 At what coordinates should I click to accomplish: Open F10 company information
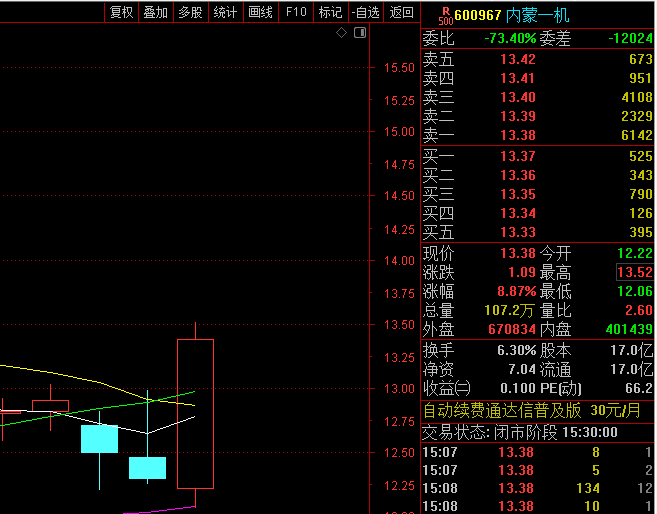296,12
